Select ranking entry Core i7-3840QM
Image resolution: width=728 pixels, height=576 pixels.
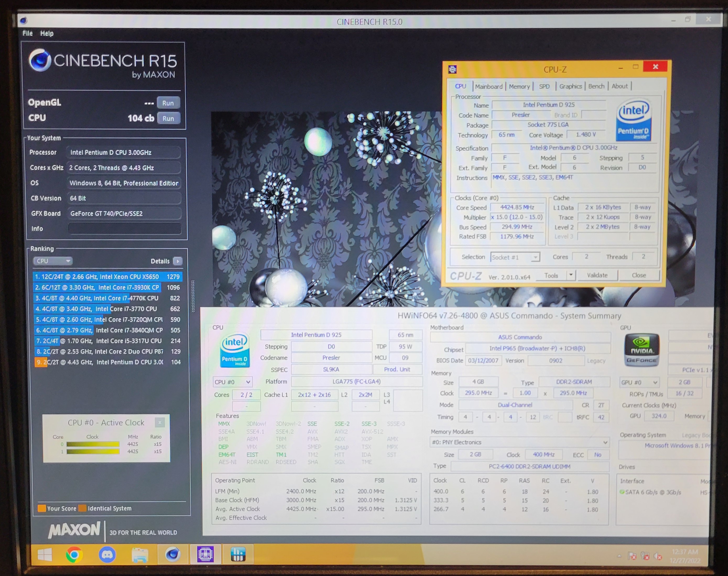coord(107,330)
